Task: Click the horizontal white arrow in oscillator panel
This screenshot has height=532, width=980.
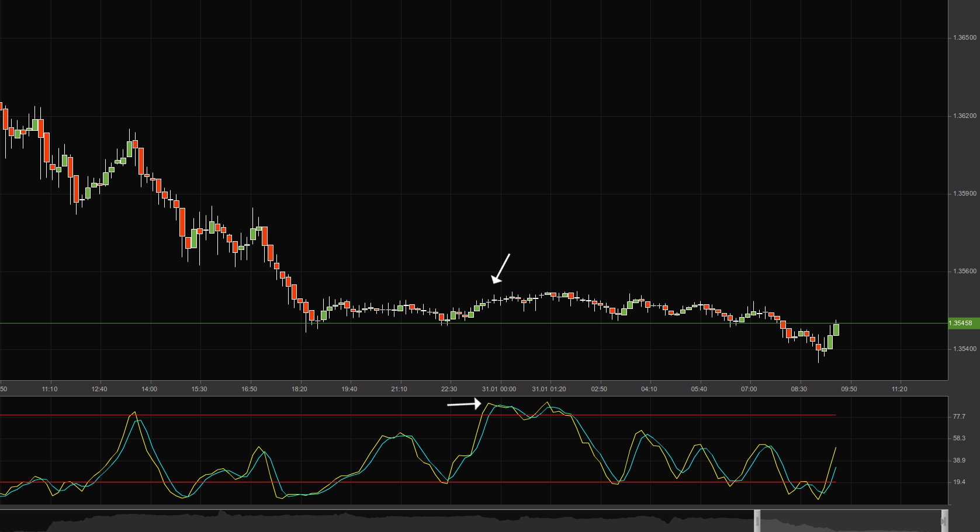Action: (464, 404)
